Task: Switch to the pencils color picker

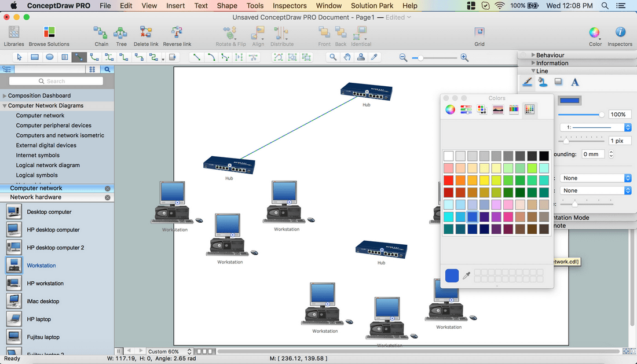Action: tap(514, 109)
